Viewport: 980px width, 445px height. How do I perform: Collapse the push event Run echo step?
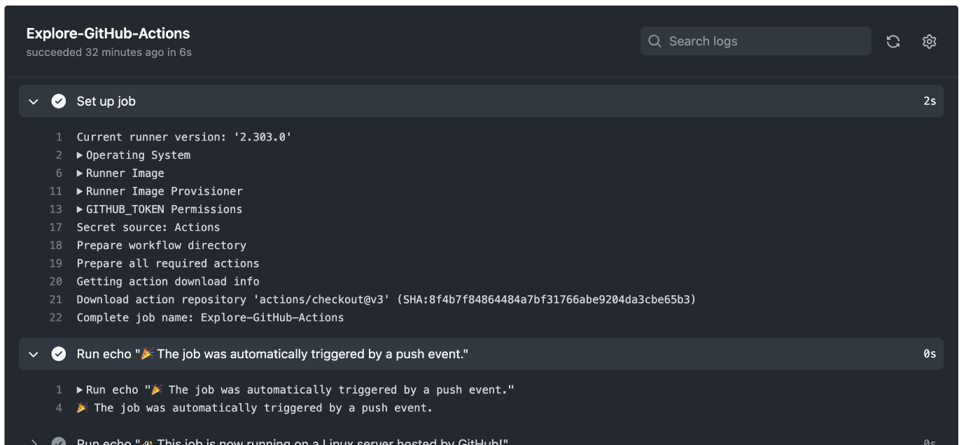pos(33,353)
